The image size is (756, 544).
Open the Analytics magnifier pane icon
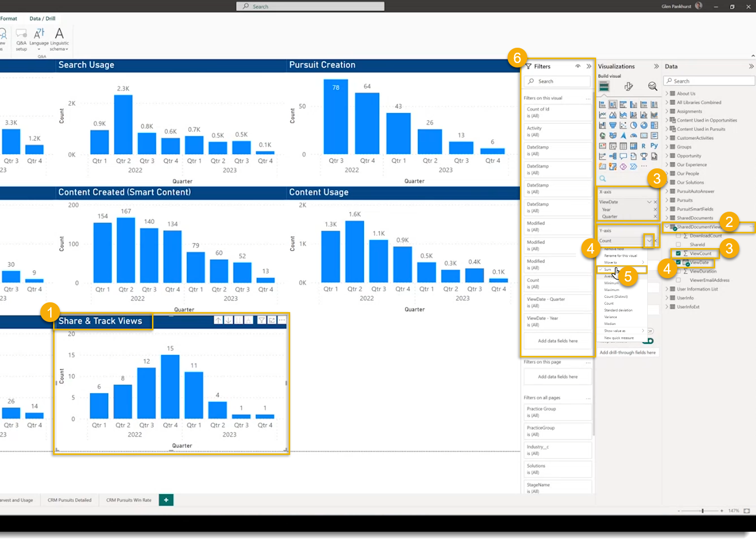(x=653, y=87)
